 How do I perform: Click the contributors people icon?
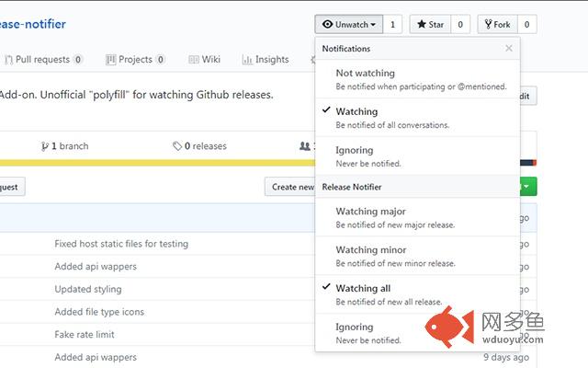pyautogui.click(x=305, y=146)
